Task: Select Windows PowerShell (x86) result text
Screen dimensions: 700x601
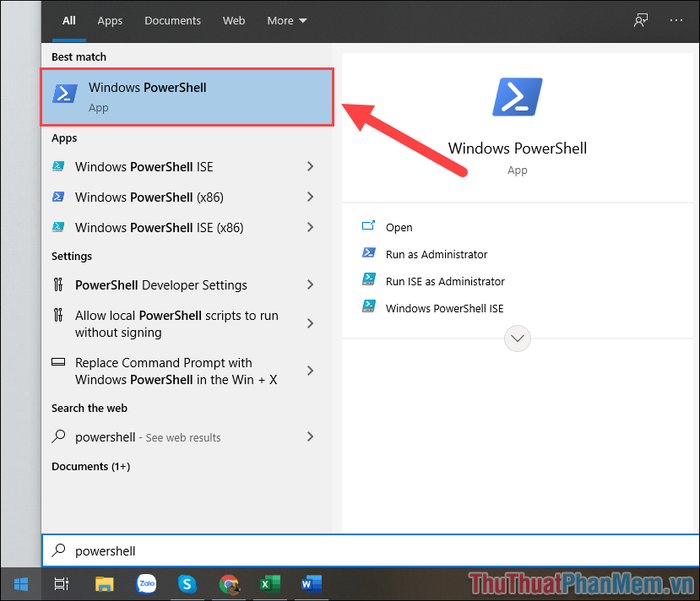Action: point(149,197)
